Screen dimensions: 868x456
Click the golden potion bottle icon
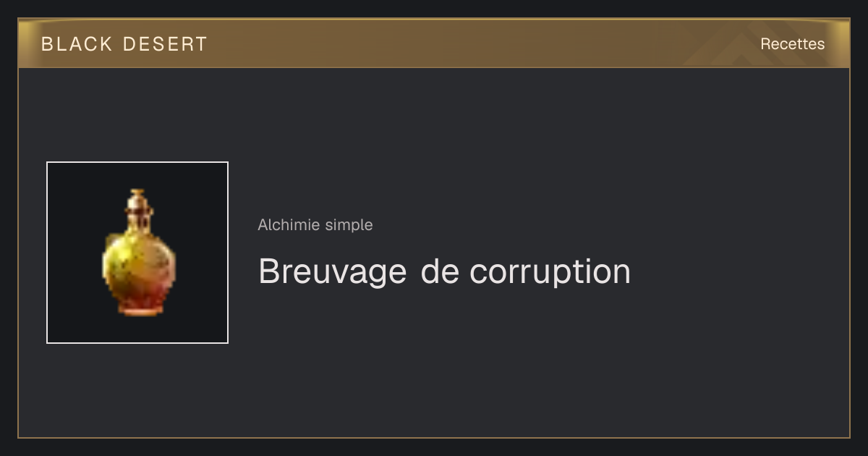point(138,253)
